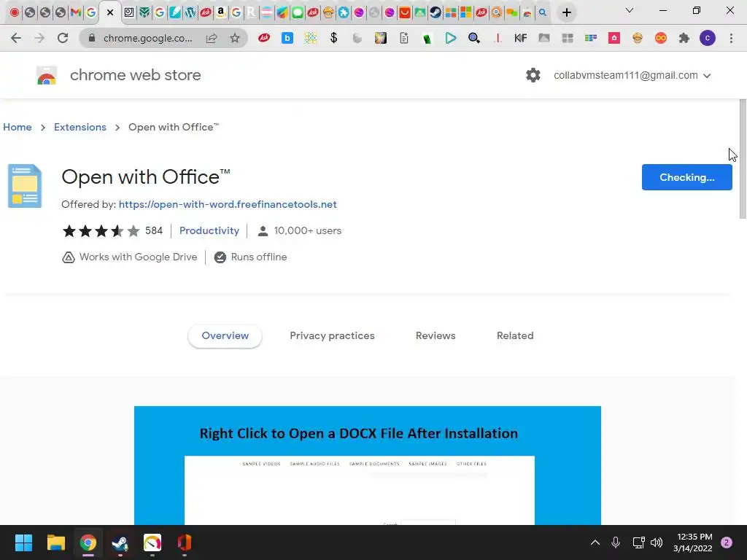
Task: Open the blue 'b' extension icon
Action: point(287,38)
